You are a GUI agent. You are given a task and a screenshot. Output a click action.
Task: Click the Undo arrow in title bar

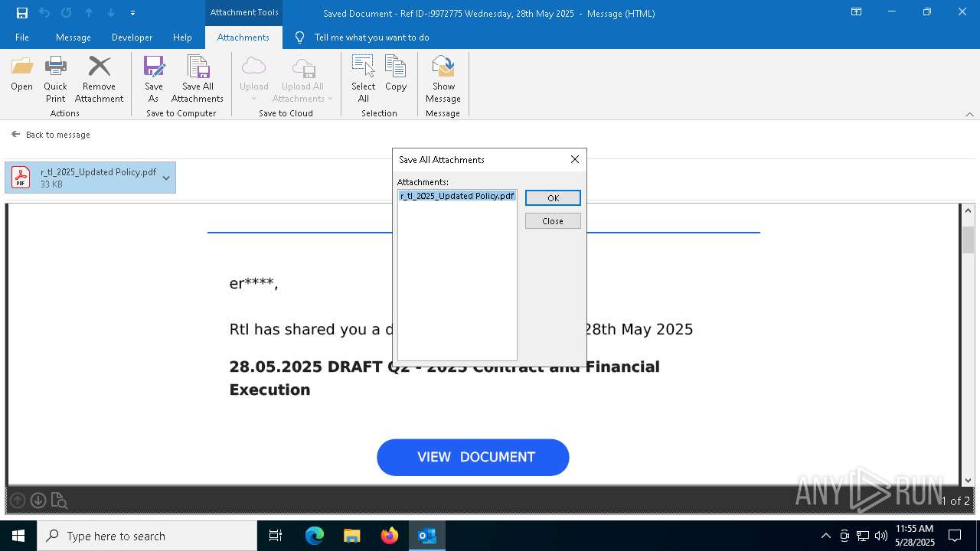pos(44,13)
